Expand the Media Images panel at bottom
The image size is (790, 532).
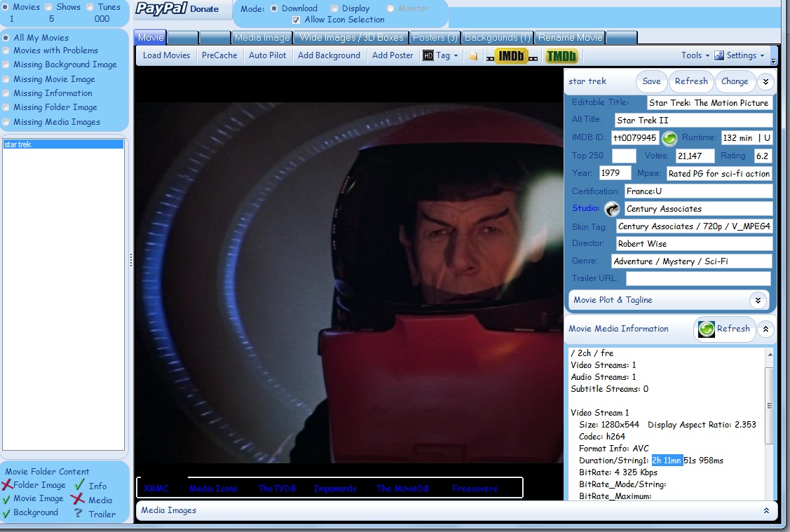[766, 511]
